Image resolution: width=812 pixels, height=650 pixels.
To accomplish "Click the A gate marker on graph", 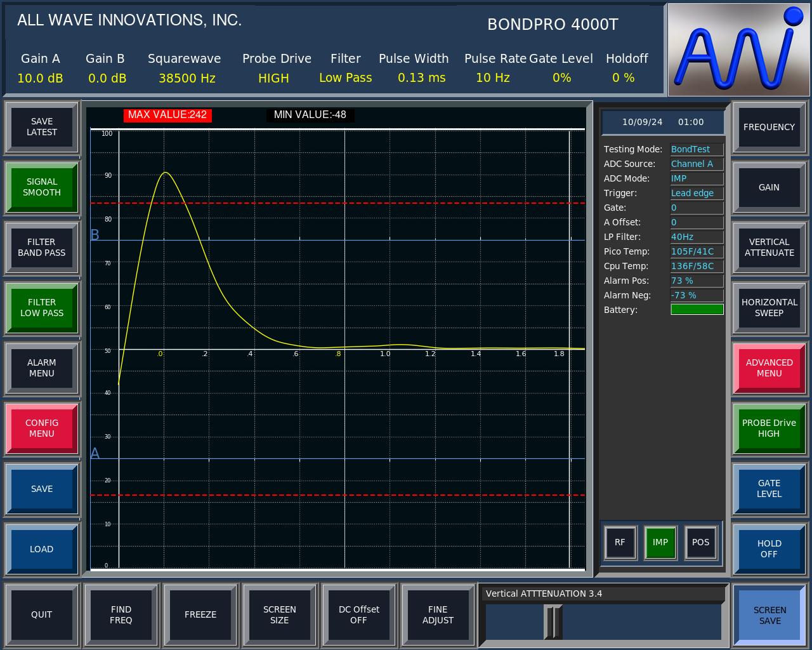I will point(95,453).
